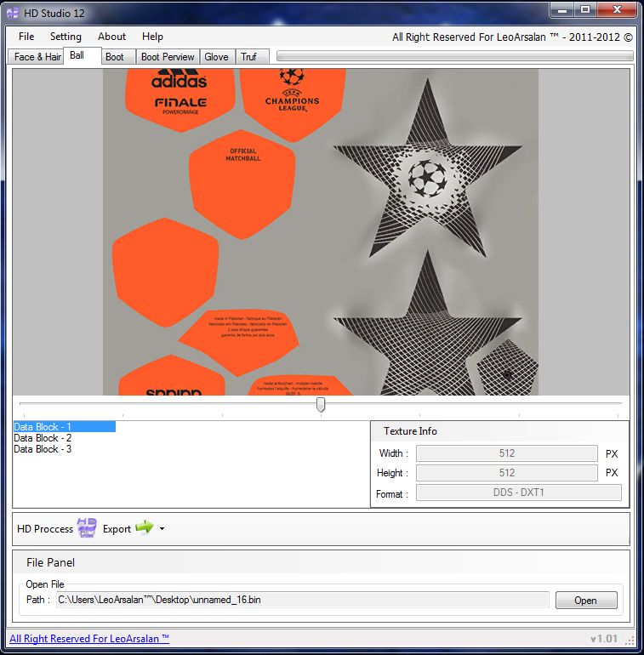Click the texture Format field showing DDS - DXT1

click(x=518, y=493)
